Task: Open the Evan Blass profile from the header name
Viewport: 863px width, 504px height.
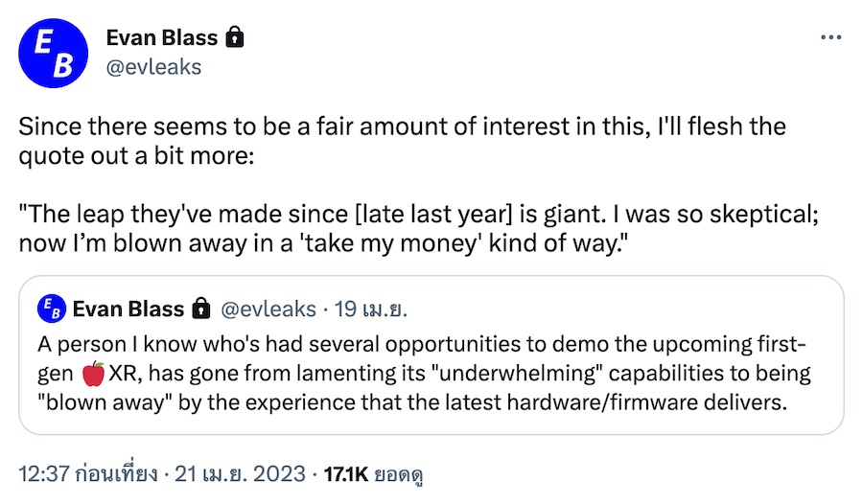Action: coord(161,38)
